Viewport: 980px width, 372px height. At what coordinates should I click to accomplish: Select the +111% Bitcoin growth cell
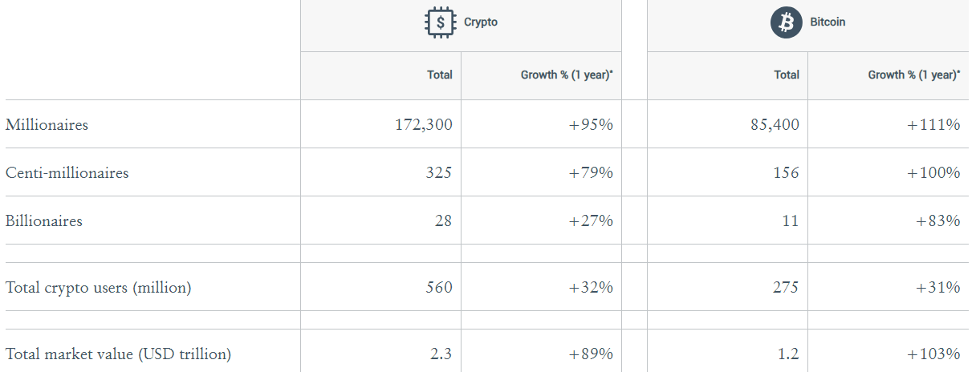[933, 125]
